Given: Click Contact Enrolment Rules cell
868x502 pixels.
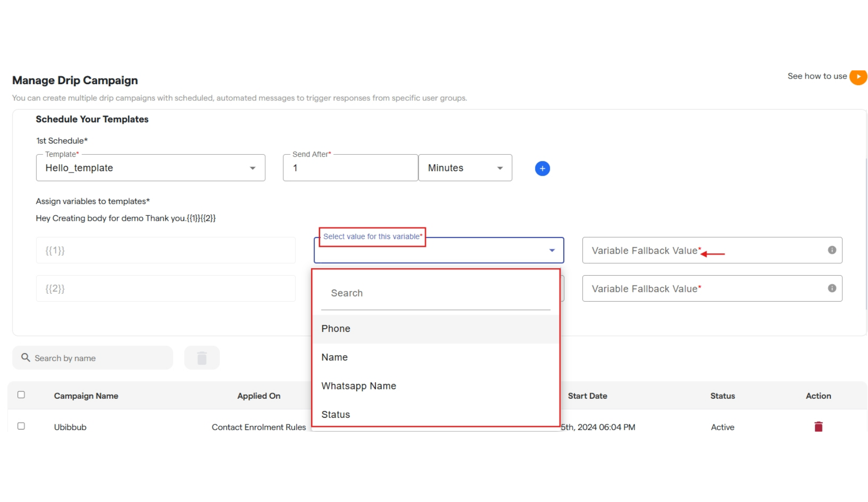Looking at the screenshot, I should coord(259,427).
